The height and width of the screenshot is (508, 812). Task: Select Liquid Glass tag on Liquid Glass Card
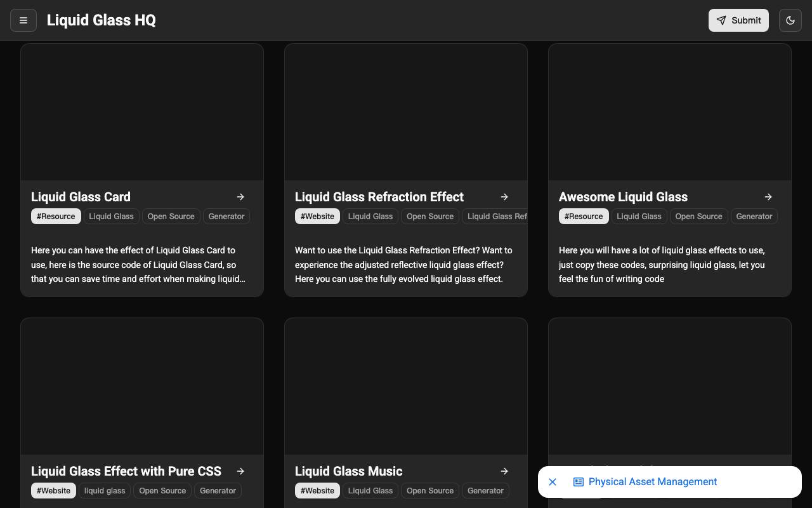click(111, 217)
